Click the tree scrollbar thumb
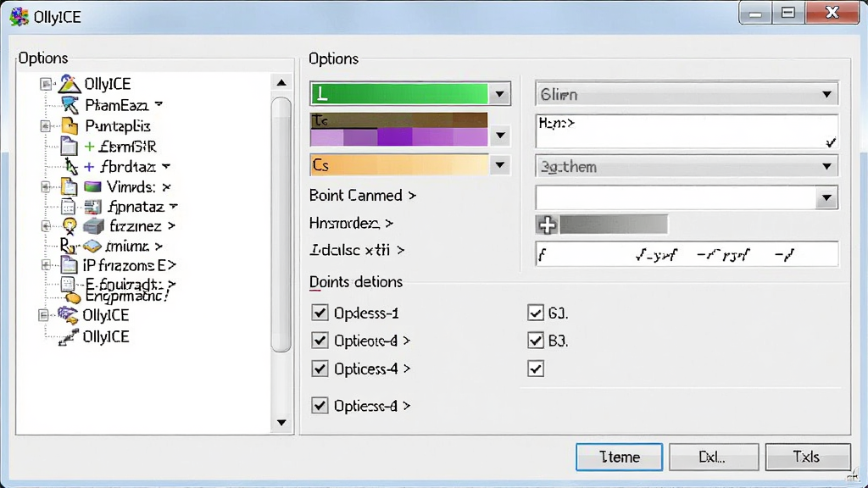 click(x=281, y=225)
